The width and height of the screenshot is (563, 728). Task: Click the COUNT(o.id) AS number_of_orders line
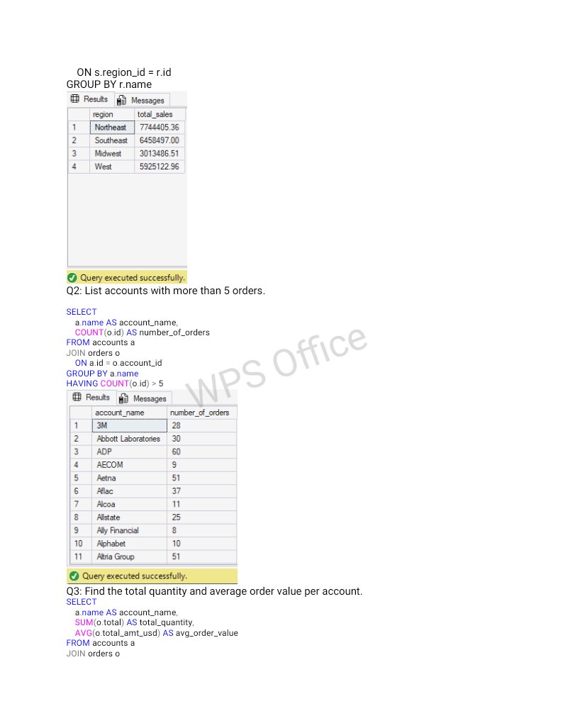(142, 332)
